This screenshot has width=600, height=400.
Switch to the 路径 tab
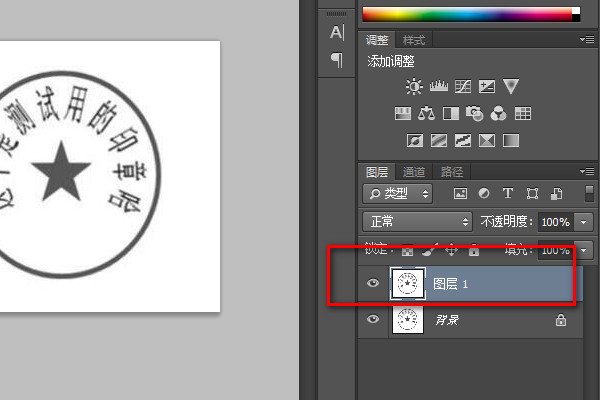click(x=452, y=172)
